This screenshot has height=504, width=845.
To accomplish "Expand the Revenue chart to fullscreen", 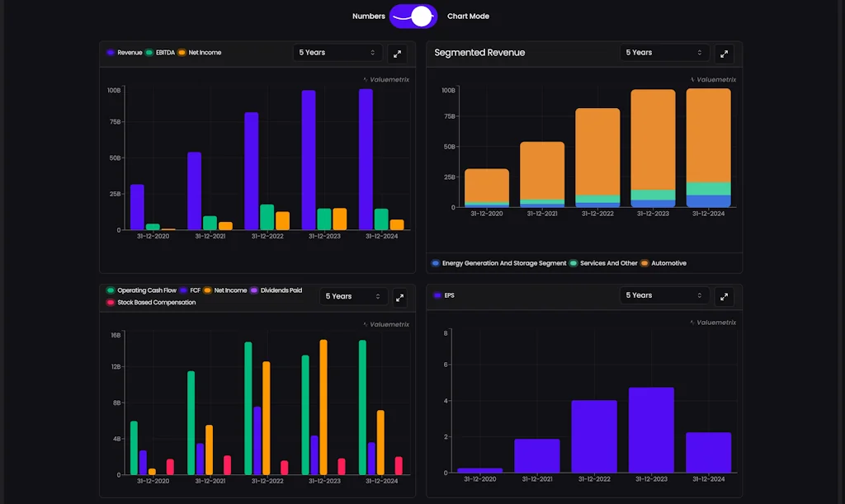I will pos(398,53).
